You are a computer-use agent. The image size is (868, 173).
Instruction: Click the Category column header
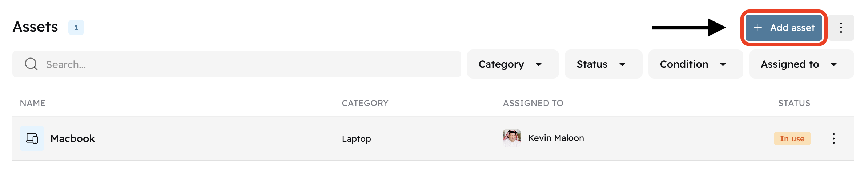(365, 103)
